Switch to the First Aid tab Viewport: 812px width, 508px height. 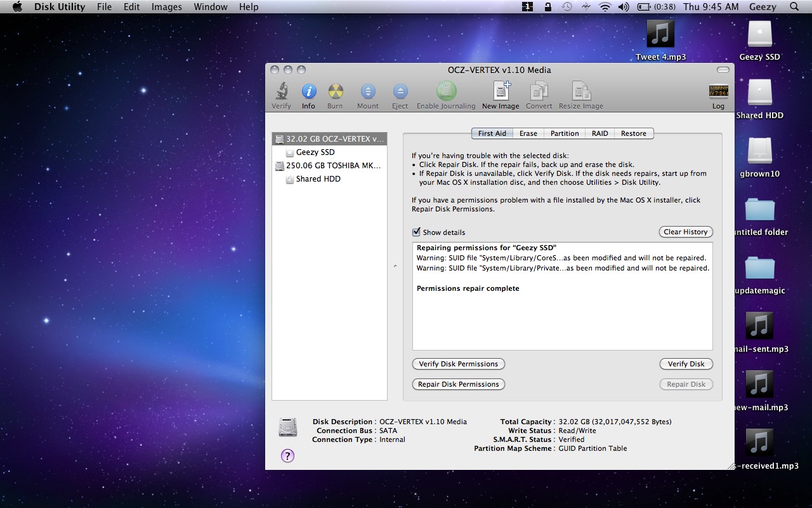(x=492, y=133)
